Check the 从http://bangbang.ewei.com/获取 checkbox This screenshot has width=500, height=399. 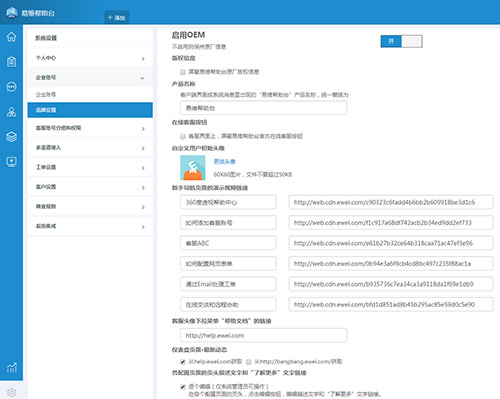click(x=249, y=362)
